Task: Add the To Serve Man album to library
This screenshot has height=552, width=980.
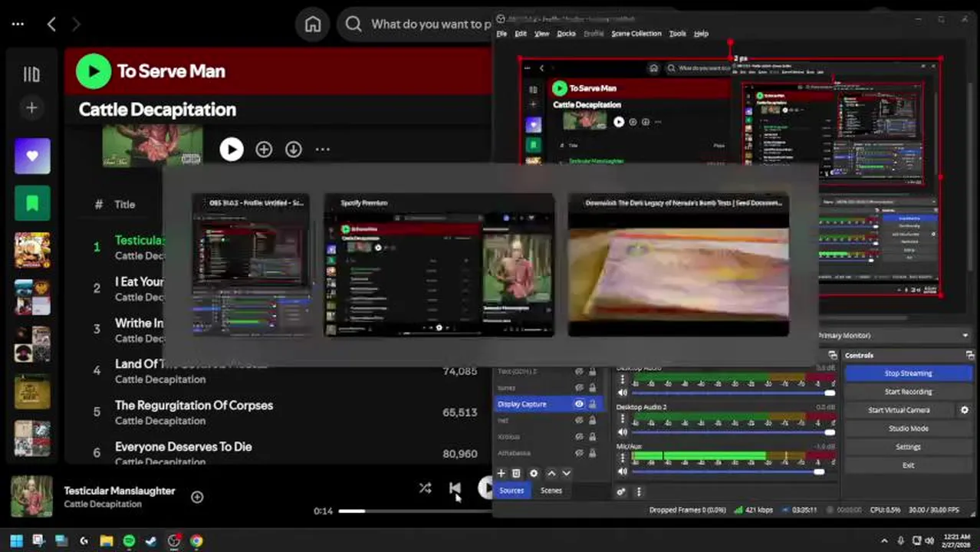Action: point(264,149)
